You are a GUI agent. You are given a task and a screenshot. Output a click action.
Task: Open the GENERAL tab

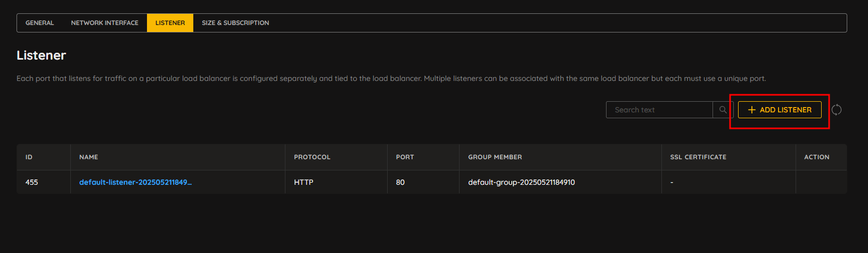click(40, 23)
